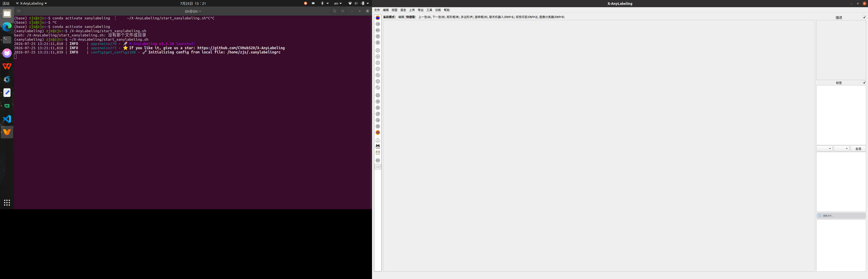This screenshot has height=279, width=868.
Task: Click the icon above the play icon
Action: pyautogui.click(x=378, y=120)
